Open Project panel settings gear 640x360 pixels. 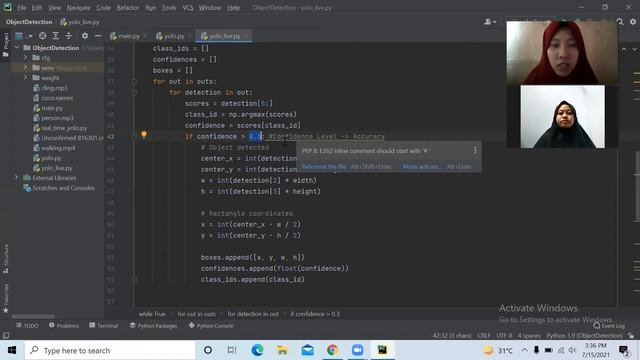(x=84, y=36)
